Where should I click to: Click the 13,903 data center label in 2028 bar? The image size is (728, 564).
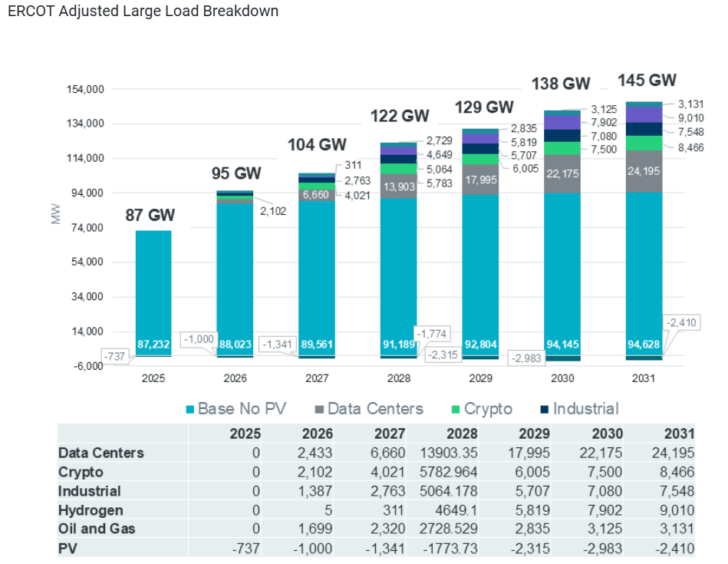point(399,186)
